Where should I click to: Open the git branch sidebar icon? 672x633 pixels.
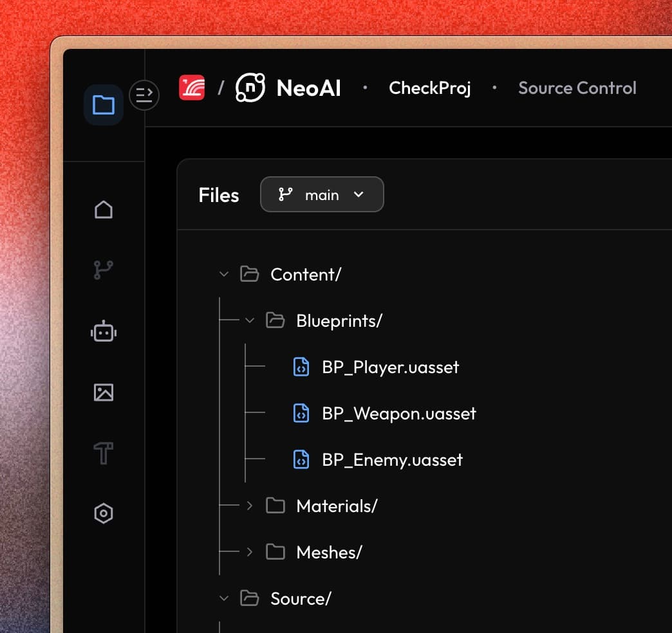103,270
